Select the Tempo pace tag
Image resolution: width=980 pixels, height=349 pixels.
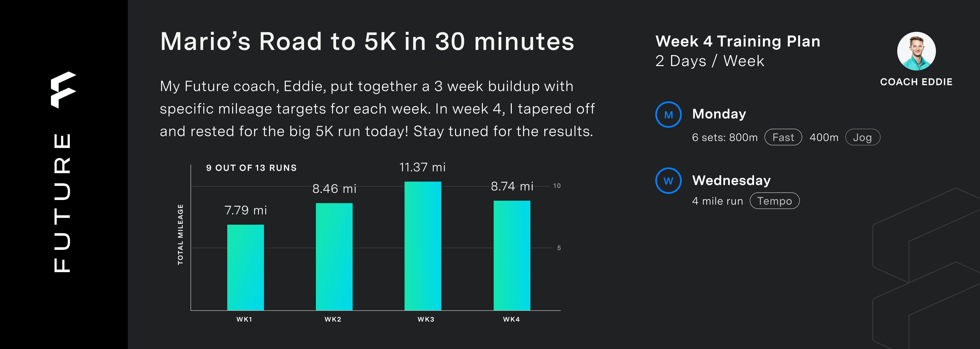[774, 201]
